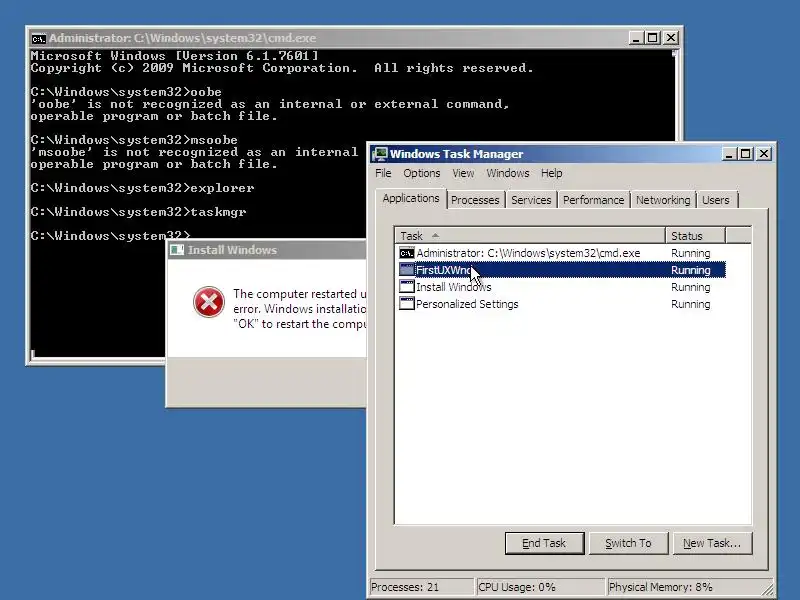Click the Install Windows icon in task list
Image resolution: width=800 pixels, height=600 pixels.
coord(407,287)
